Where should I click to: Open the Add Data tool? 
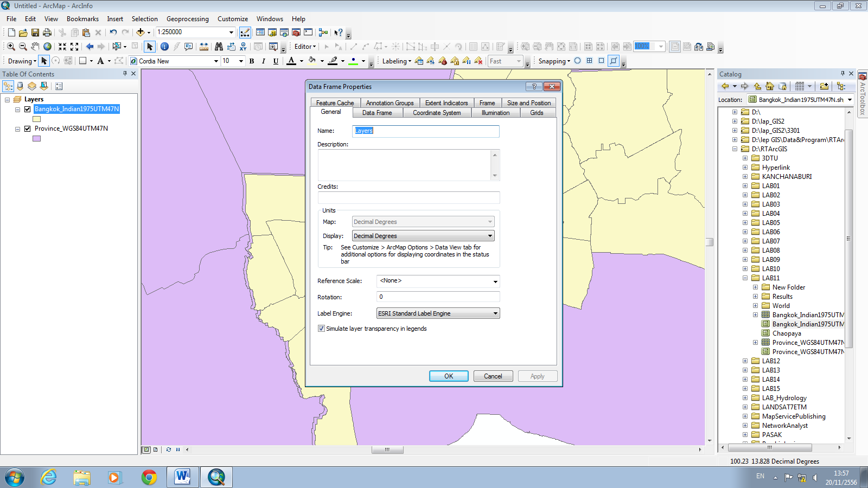coord(141,32)
